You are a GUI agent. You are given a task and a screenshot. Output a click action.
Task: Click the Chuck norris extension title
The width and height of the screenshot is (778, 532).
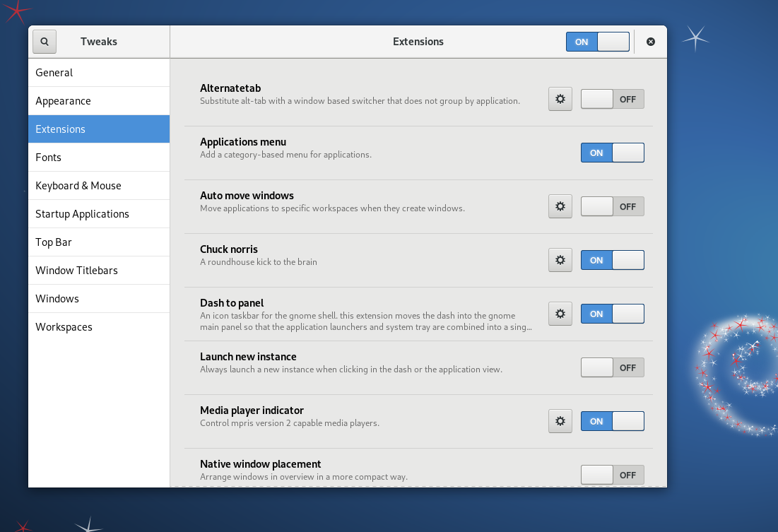click(x=229, y=249)
